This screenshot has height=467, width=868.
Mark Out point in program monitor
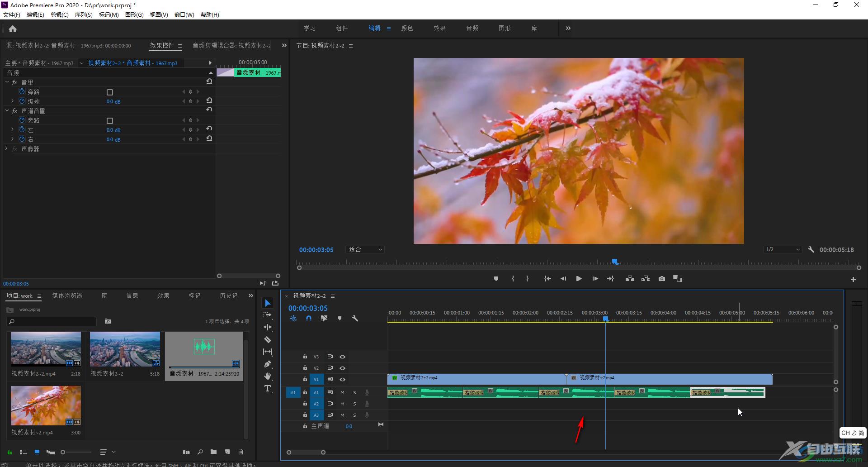(x=527, y=279)
